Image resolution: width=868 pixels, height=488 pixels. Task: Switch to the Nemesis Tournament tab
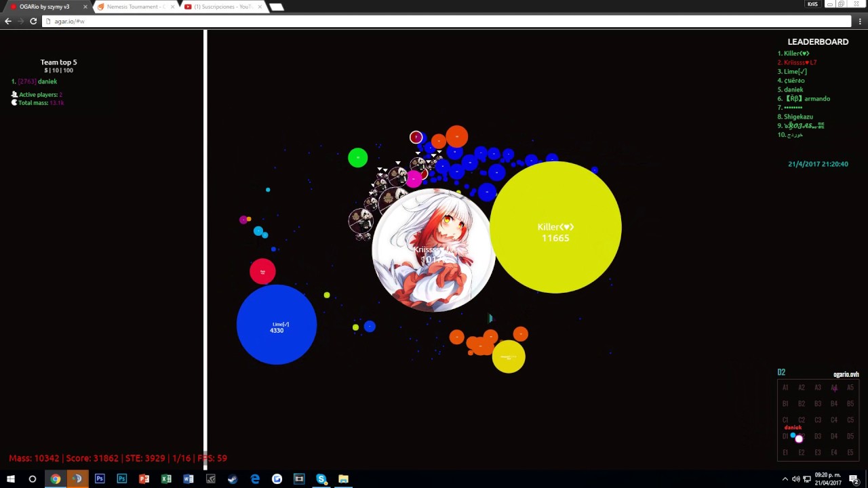click(134, 7)
